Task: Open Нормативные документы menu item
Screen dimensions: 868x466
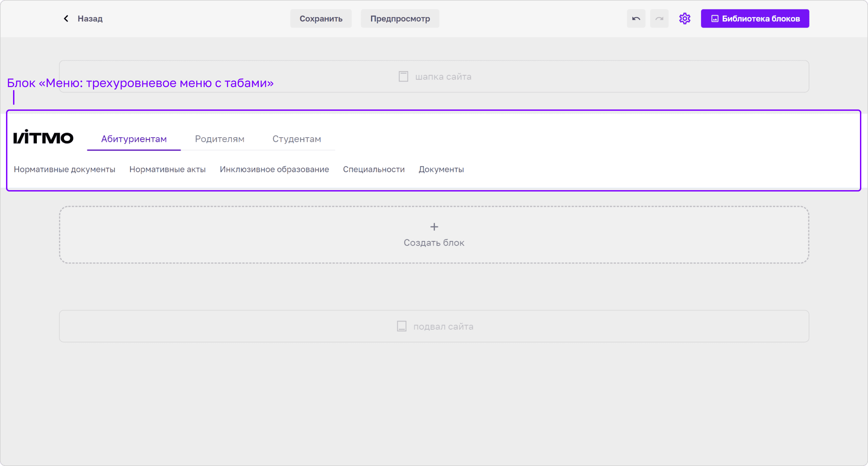Action: 64,169
